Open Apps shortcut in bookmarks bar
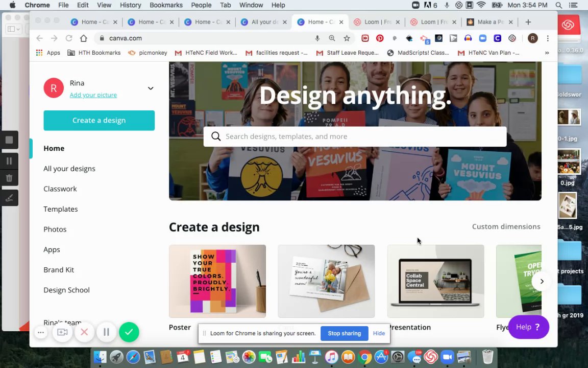The width and height of the screenshot is (588, 368). point(47,53)
